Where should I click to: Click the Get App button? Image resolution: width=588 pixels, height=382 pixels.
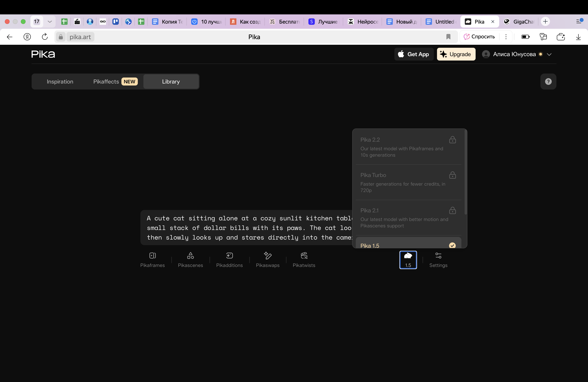pos(414,54)
